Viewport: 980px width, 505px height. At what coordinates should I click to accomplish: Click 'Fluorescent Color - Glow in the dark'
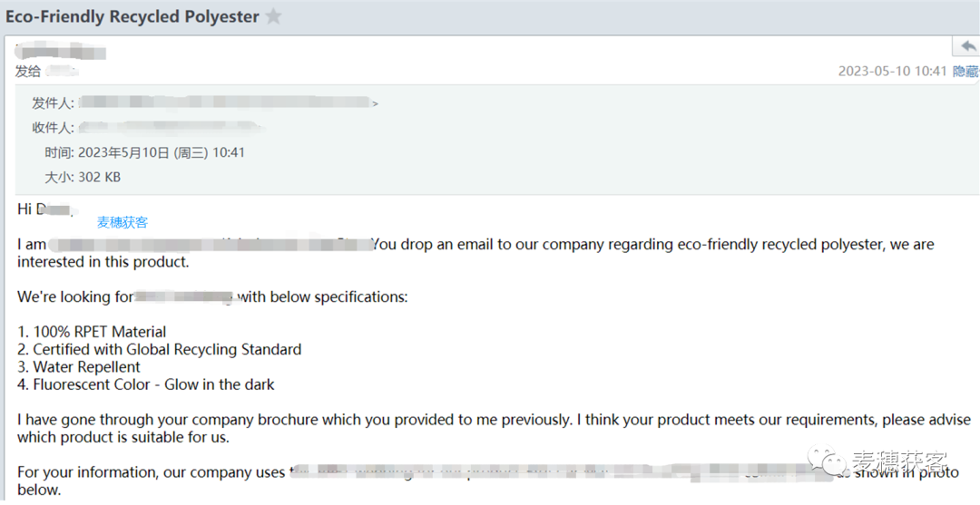(x=145, y=384)
